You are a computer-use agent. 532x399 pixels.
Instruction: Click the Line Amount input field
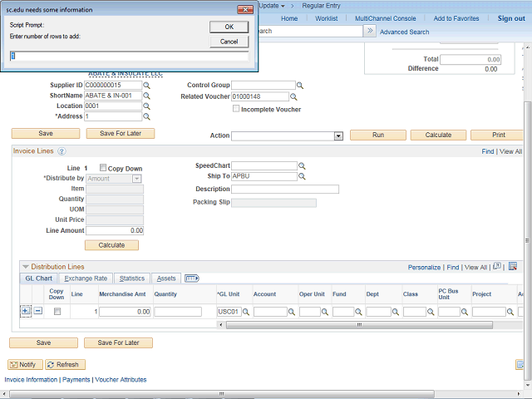coord(115,230)
